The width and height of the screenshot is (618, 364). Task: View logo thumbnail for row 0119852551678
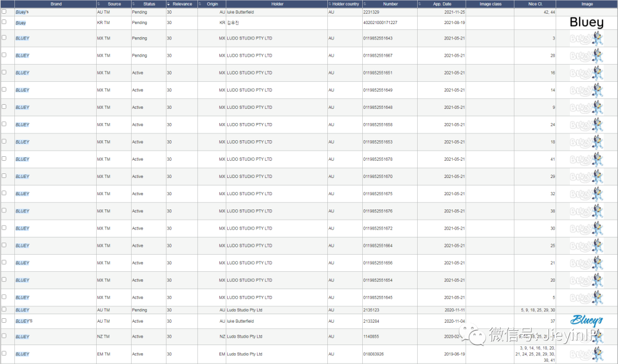[x=587, y=159]
